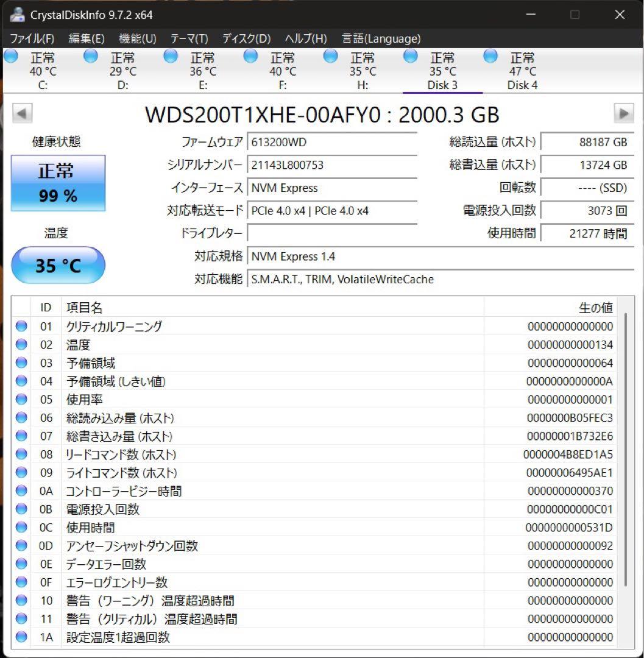Click the CrystalDiskInfo icon in the title bar
Screen dimensions: 644x658
pyautogui.click(x=17, y=14)
